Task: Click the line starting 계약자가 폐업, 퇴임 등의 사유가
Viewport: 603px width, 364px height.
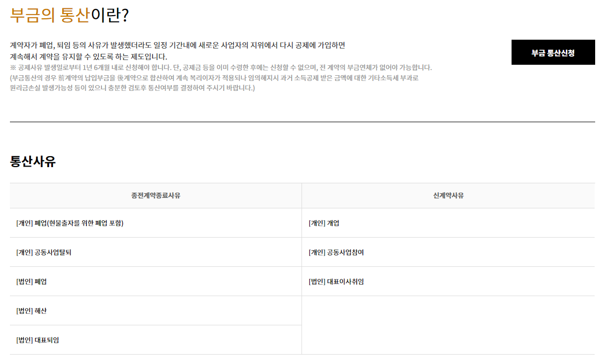Action: pos(178,45)
